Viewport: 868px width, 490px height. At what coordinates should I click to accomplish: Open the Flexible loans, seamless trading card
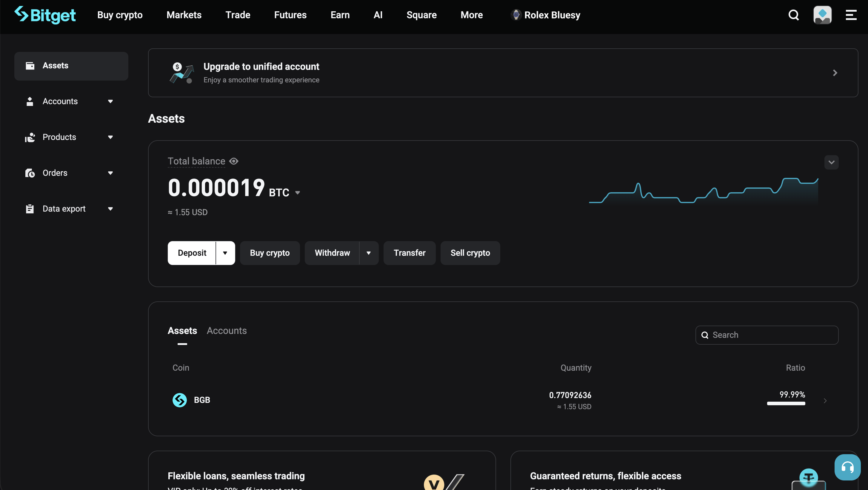click(322, 471)
